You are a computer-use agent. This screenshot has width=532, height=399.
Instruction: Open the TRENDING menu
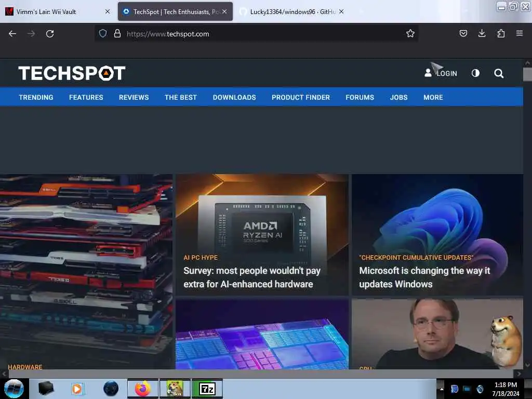[36, 97]
